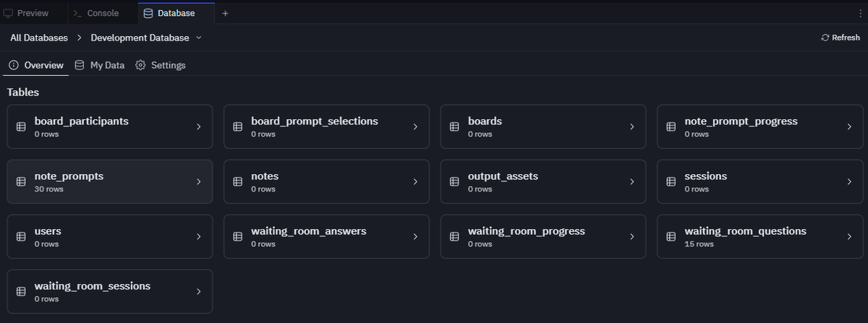Click the table icon for output_assets

(455, 181)
